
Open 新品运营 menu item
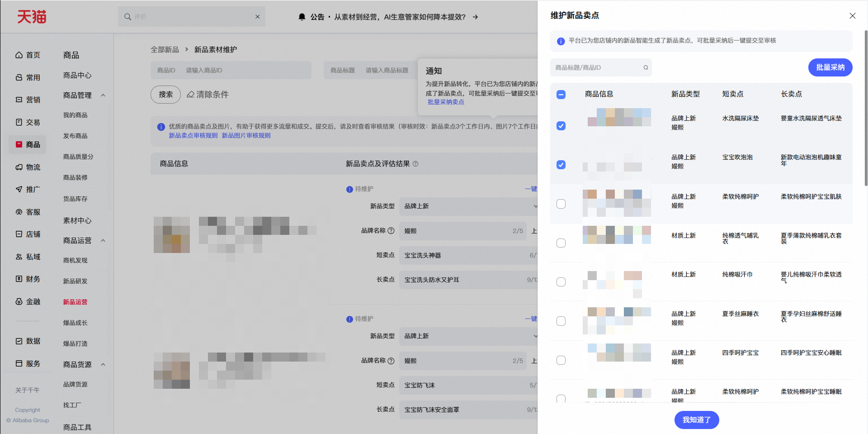(x=75, y=302)
